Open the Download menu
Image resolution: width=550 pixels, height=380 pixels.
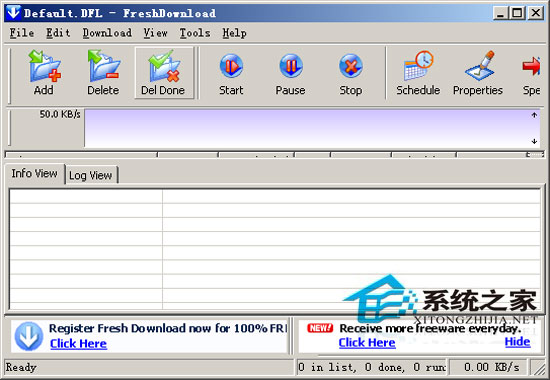(x=107, y=33)
